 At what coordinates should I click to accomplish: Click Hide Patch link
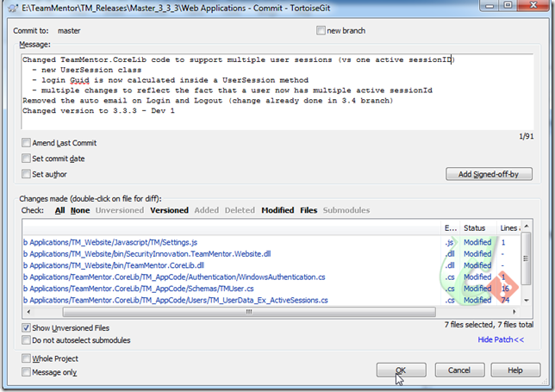(x=501, y=339)
